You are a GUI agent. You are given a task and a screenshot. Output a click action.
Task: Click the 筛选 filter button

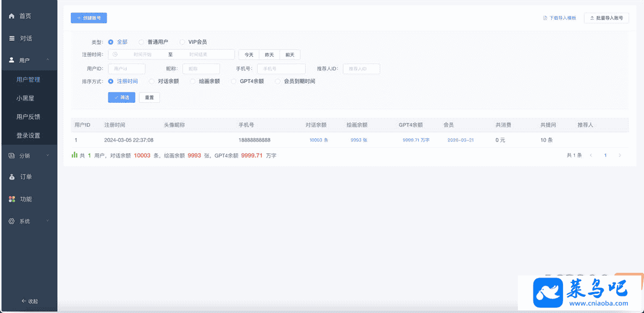pos(121,98)
